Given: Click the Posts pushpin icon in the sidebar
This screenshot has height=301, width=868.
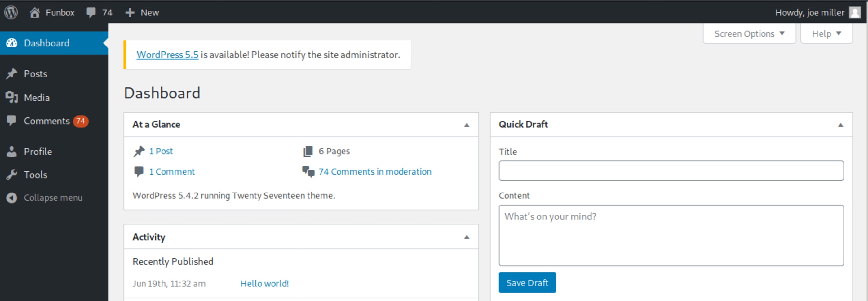Looking at the screenshot, I should click(12, 73).
